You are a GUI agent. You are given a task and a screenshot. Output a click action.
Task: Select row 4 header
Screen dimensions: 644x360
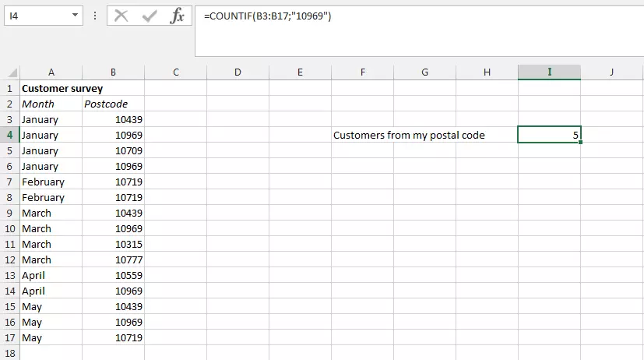(10, 135)
